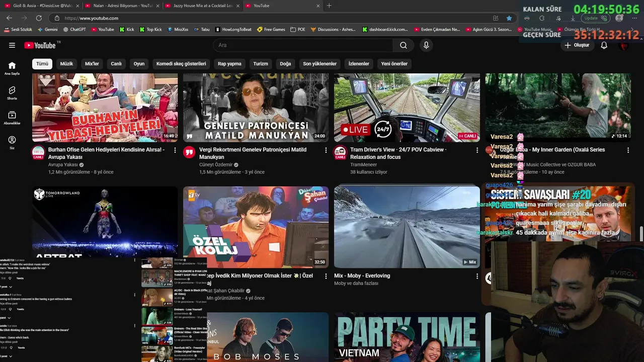Open a new browser tab with the plus
The image size is (644, 362).
click(x=329, y=6)
